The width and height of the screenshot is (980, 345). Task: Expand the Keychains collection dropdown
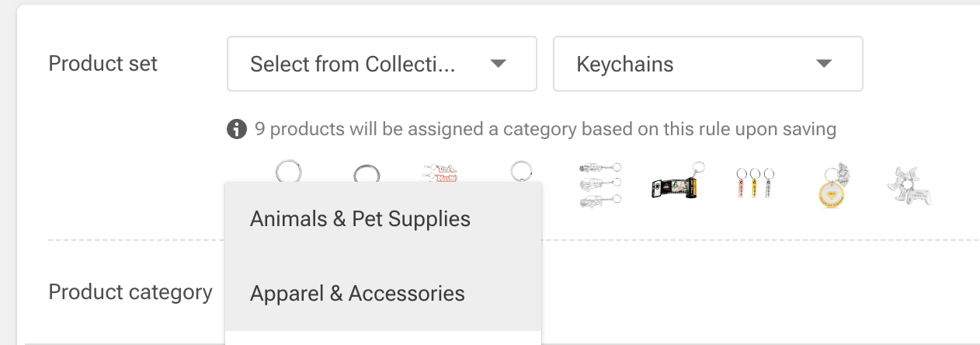click(707, 64)
